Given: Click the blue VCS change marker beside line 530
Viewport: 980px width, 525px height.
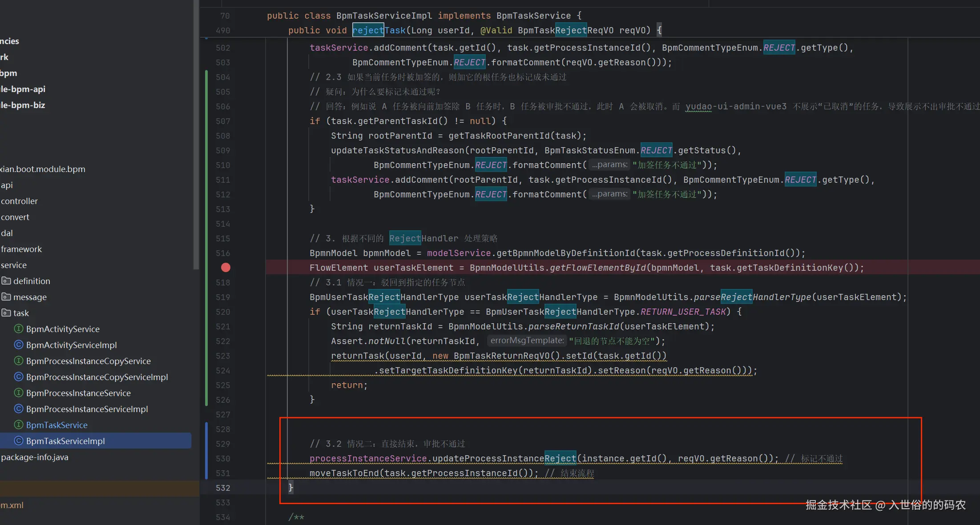Looking at the screenshot, I should tap(206, 458).
